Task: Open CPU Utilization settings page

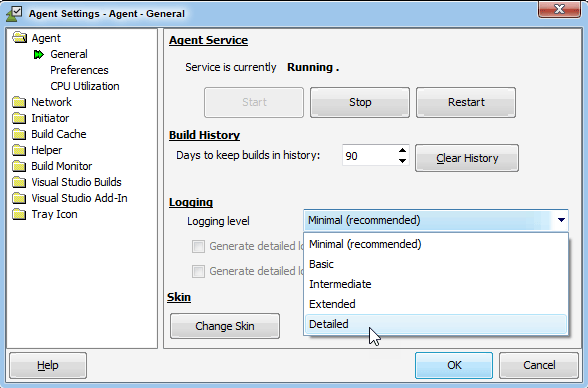Action: 85,86
